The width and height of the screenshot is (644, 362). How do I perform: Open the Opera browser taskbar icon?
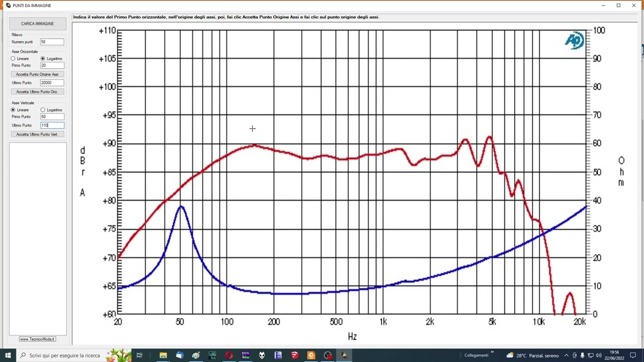coord(229,355)
